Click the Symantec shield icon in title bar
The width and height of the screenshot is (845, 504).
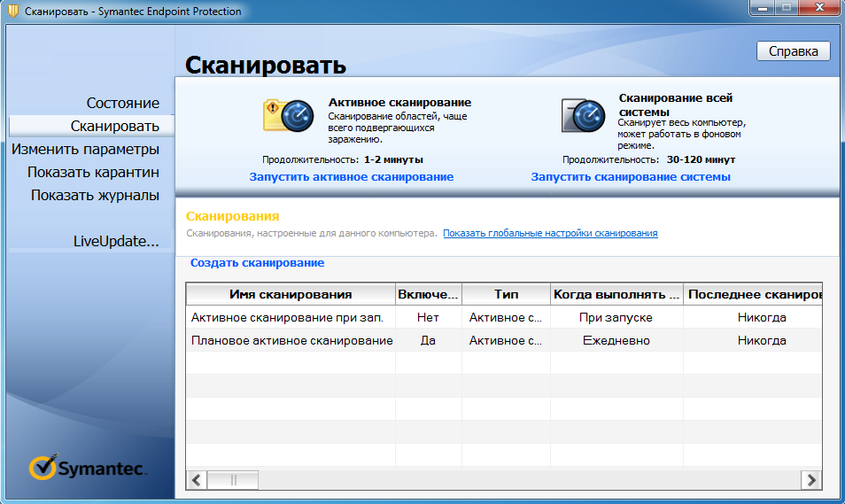[x=13, y=11]
